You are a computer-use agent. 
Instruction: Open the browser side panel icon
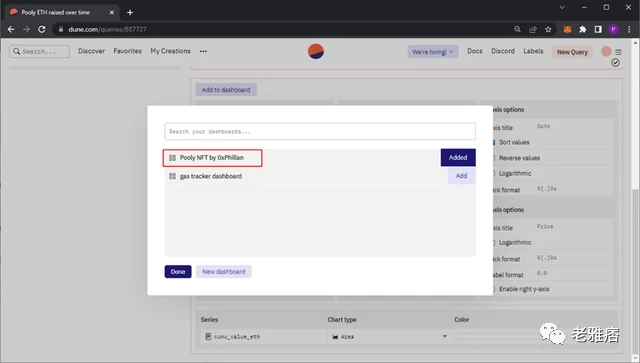point(598,29)
